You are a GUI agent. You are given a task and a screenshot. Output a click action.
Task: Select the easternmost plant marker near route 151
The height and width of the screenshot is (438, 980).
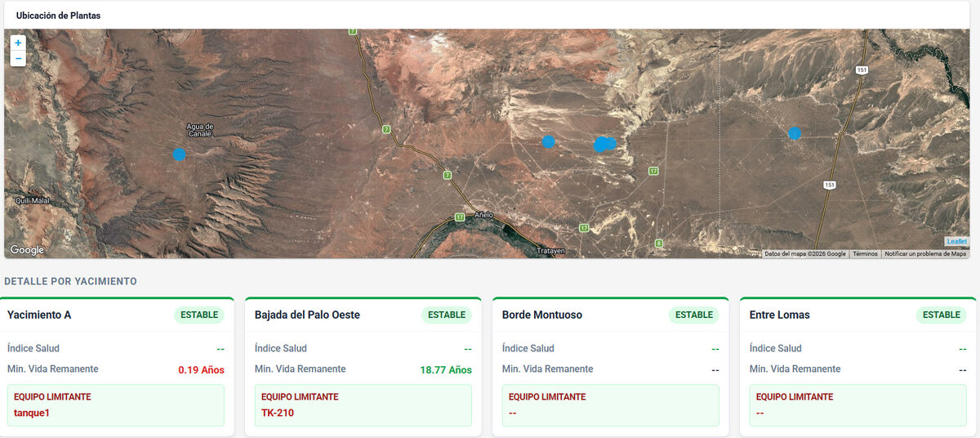click(x=795, y=133)
